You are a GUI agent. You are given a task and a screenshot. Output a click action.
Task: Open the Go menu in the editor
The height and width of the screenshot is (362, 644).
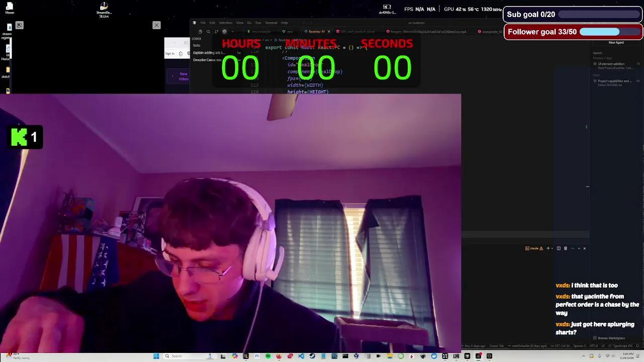[x=249, y=23]
